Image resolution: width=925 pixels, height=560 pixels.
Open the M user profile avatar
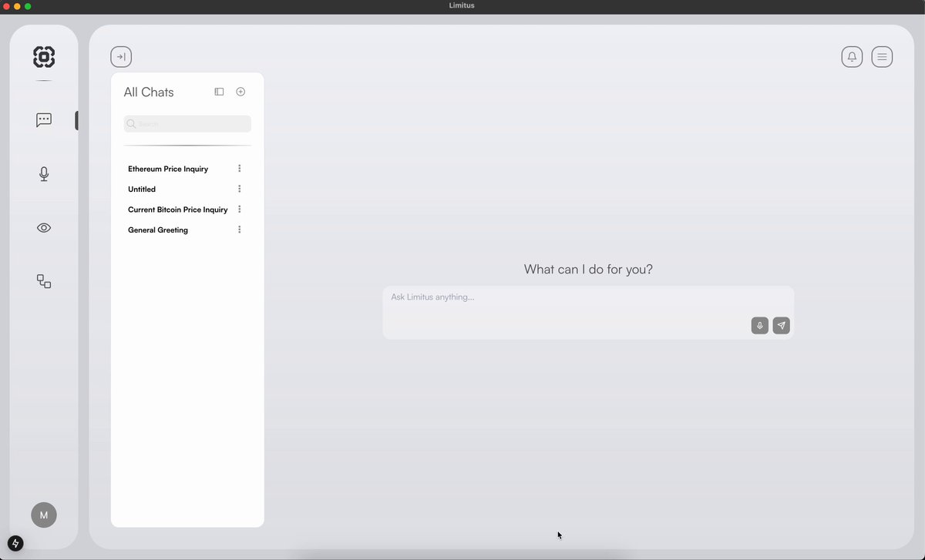(x=44, y=515)
